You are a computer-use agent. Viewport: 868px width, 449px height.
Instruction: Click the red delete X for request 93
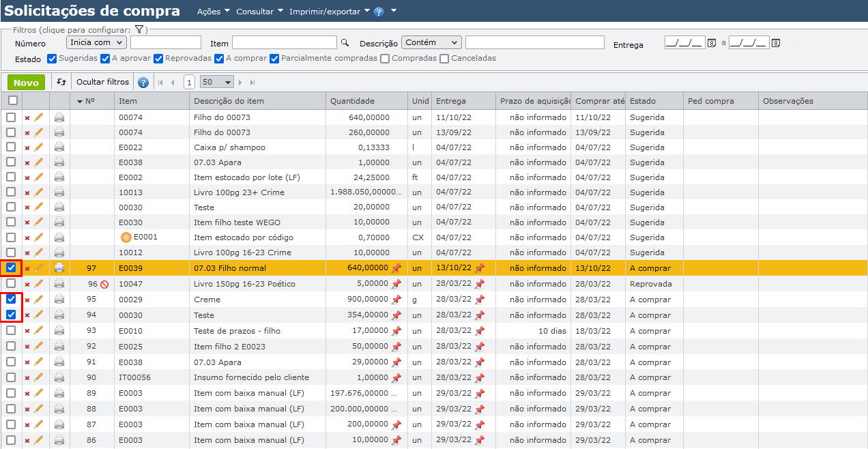click(x=27, y=331)
